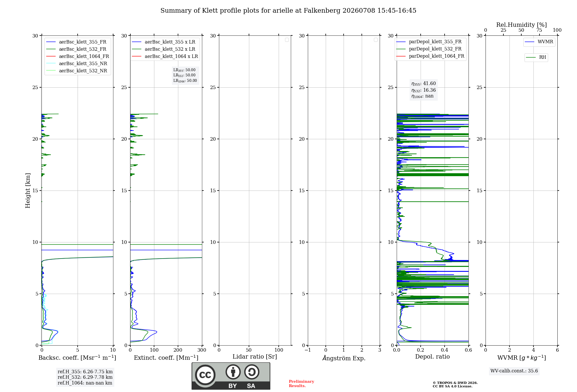The image size is (577, 392).
Task: Click the red parDepol_klett_1064_FR legend entry
Action: tap(430, 56)
